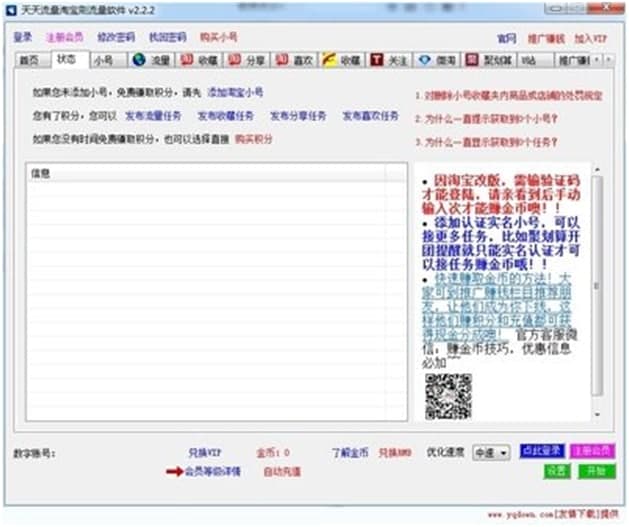Image resolution: width=629 pixels, height=527 pixels.
Task: Click the notice panel scroll up arrow
Action: [x=597, y=170]
